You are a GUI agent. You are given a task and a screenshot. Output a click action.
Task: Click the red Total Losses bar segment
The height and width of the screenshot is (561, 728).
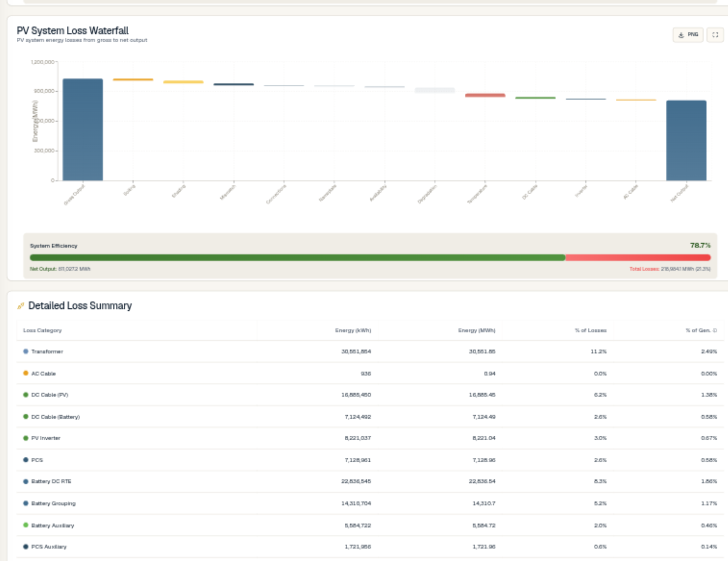638,258
